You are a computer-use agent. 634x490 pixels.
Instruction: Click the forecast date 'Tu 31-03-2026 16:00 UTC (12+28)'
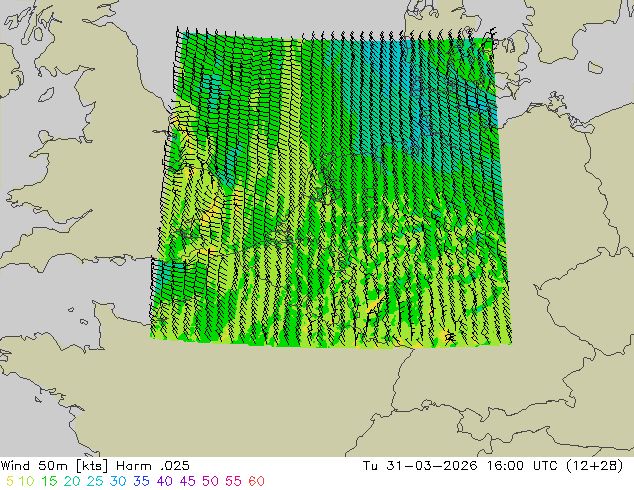493,466
